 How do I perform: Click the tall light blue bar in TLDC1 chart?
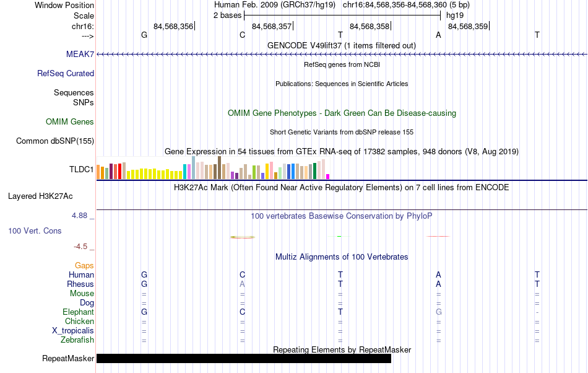pyautogui.click(x=194, y=168)
